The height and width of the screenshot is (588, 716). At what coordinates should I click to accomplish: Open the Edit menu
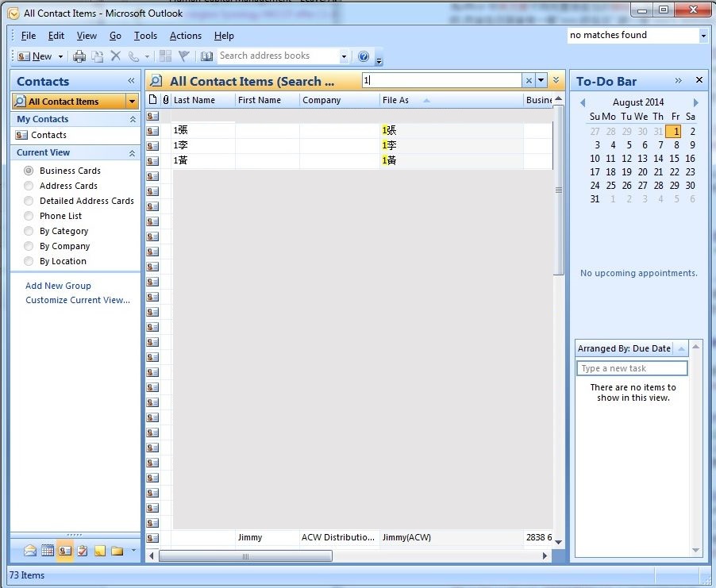(56, 36)
